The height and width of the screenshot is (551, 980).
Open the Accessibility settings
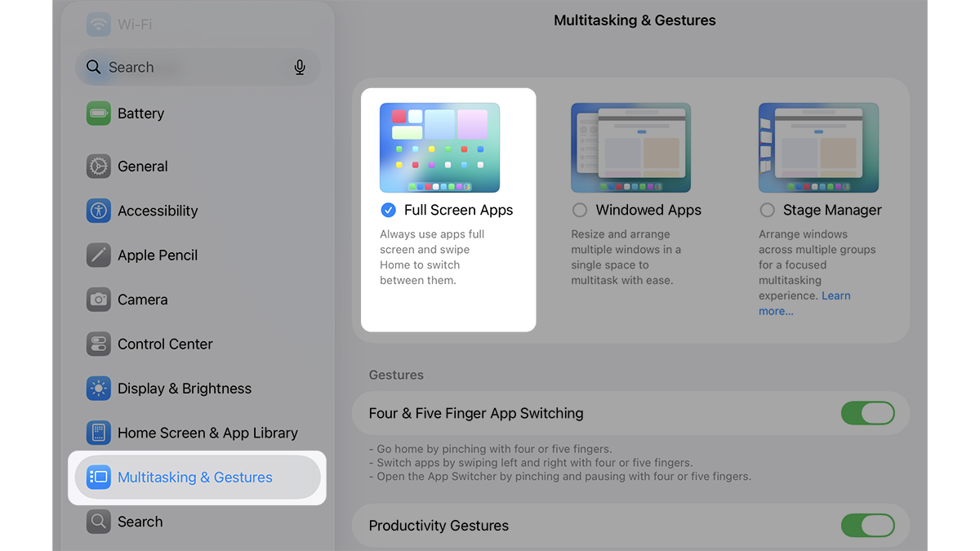pos(198,211)
